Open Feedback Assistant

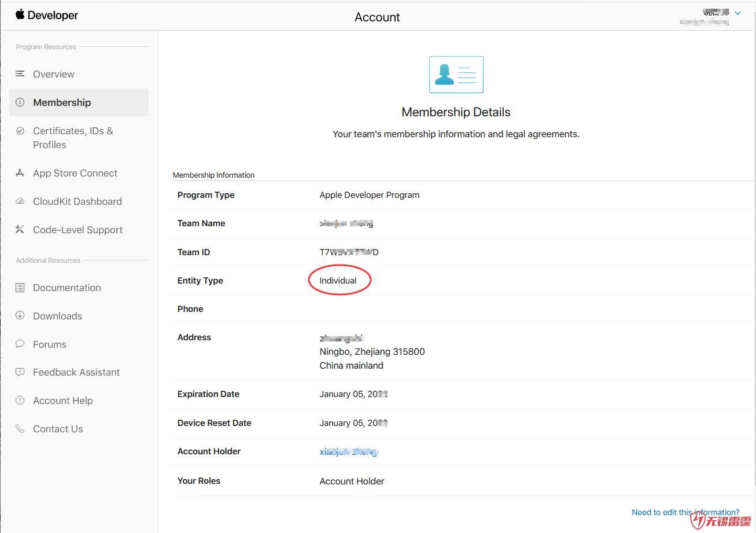(76, 372)
